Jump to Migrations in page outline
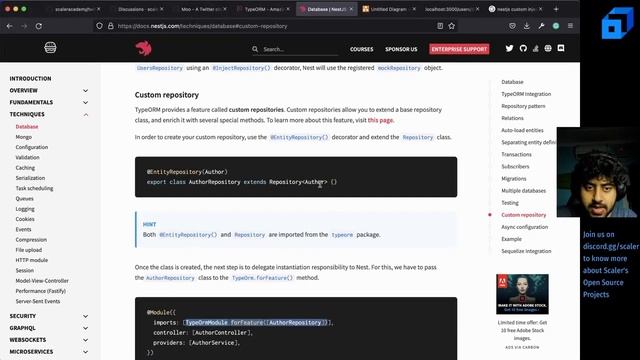This screenshot has height=360, width=640. pos(514,179)
